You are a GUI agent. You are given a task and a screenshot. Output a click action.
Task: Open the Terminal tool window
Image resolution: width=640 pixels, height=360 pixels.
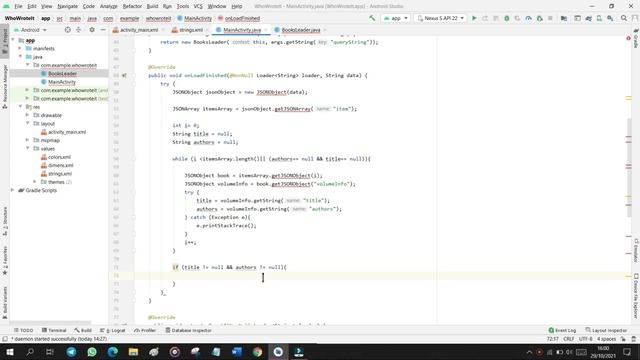pos(54,330)
